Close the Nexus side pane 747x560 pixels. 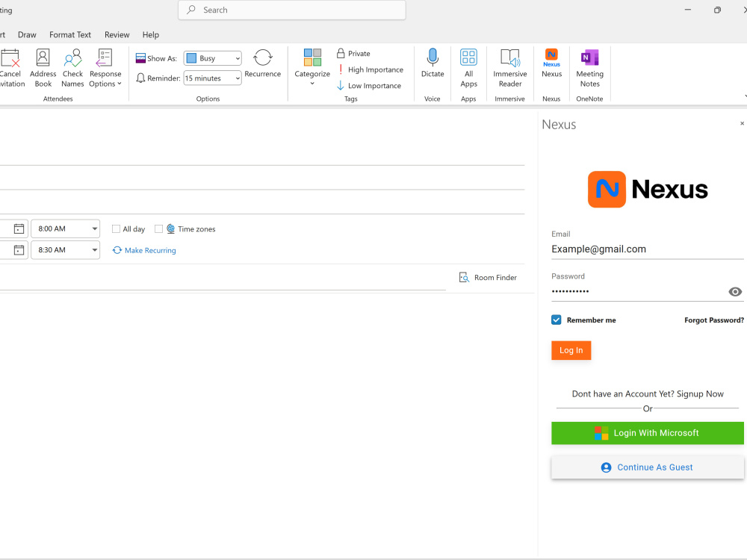(x=742, y=123)
